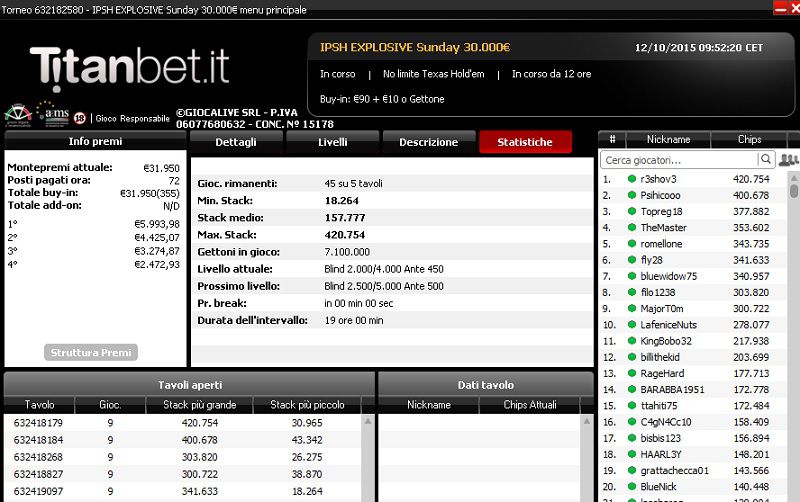Select player ttahiti75 in the list
This screenshot has height=502, width=800.
693,406
